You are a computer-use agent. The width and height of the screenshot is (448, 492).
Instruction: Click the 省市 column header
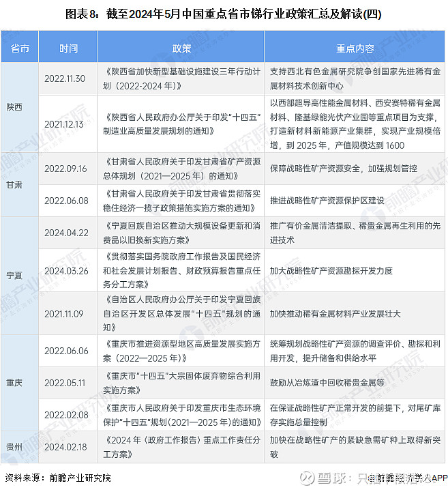20,48
